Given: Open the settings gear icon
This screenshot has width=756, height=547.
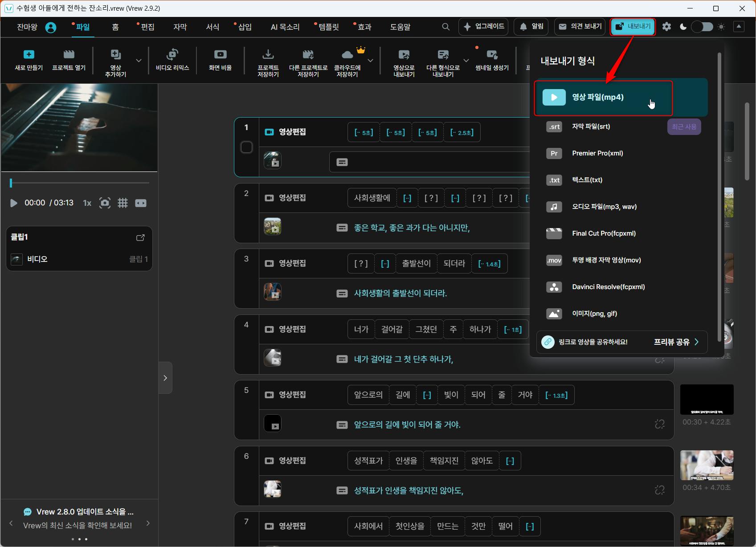Looking at the screenshot, I should (666, 27).
